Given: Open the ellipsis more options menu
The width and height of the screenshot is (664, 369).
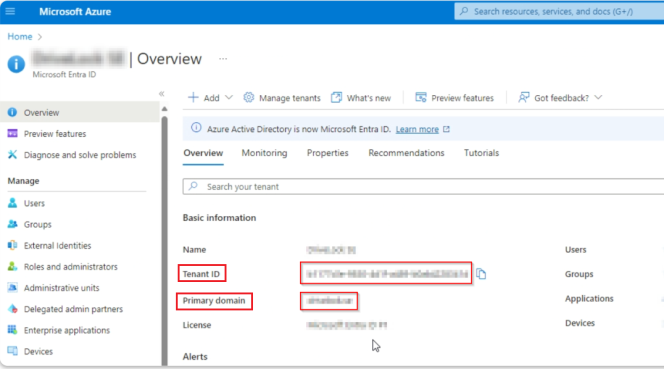Looking at the screenshot, I should 223,59.
